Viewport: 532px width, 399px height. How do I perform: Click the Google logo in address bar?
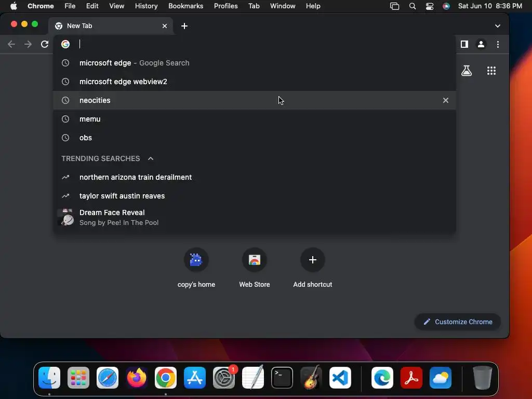[x=65, y=44]
